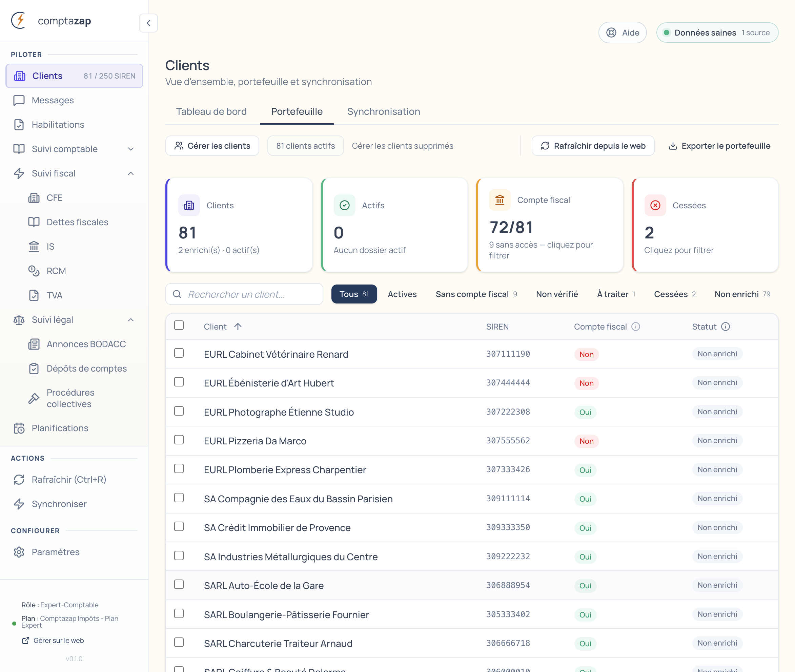Check the EURL Cabinet Vétérinaire Renard row
The height and width of the screenshot is (672, 795).
click(179, 353)
